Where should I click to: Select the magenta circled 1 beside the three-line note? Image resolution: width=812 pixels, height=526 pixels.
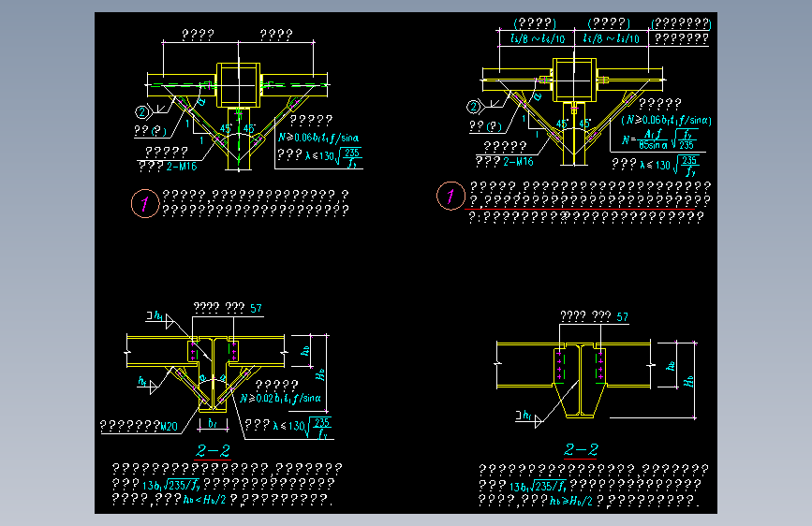point(450,196)
